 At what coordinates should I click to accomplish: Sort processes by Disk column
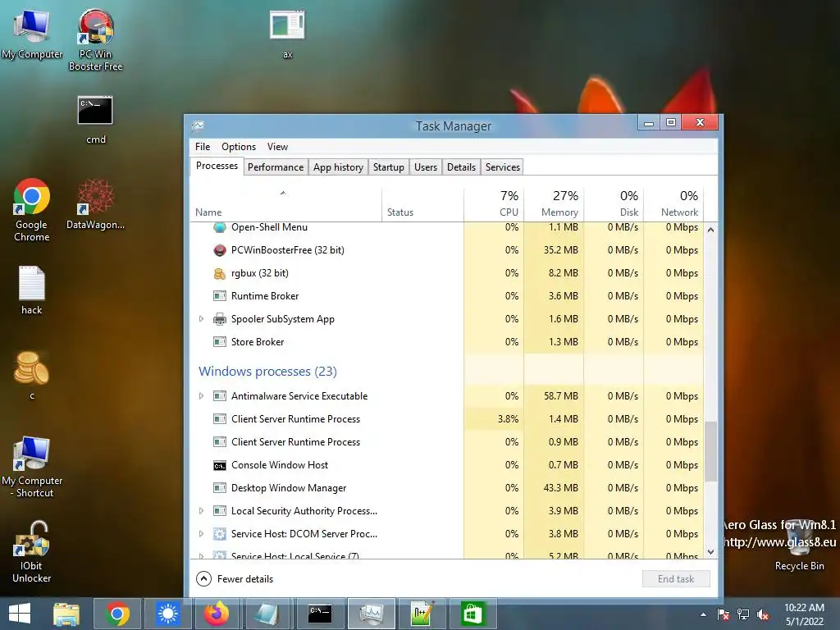tap(614, 203)
